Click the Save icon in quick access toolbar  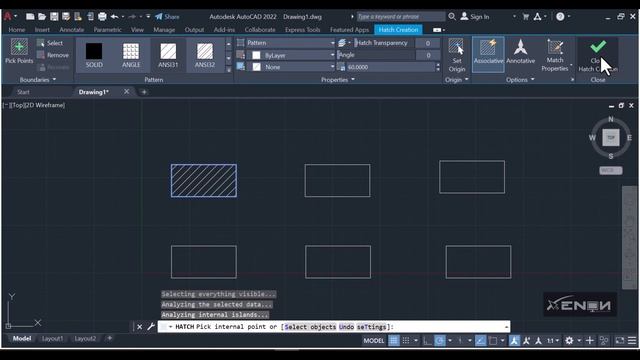click(x=54, y=17)
